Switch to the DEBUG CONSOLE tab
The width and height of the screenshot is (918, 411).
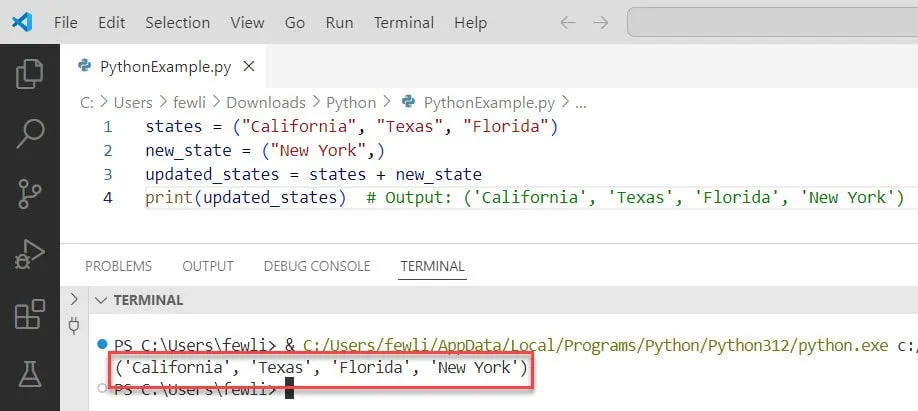(316, 266)
